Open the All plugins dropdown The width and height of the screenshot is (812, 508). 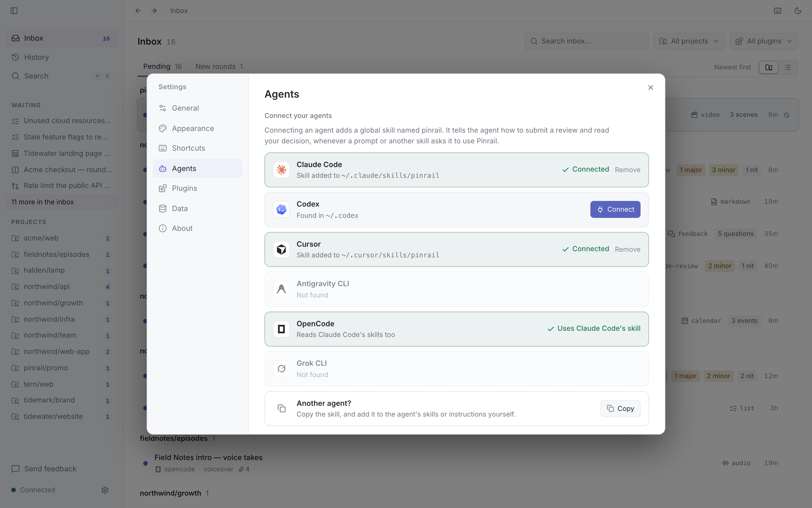coord(764,41)
